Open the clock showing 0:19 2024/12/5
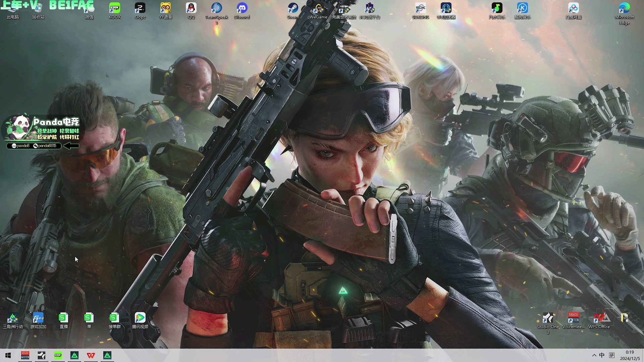This screenshot has height=362, width=644. click(630, 355)
